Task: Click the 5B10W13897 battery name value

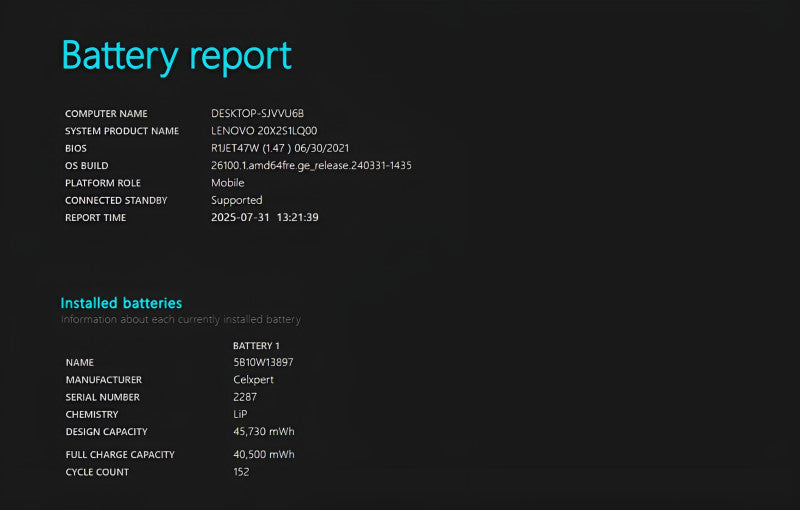Action: coord(263,362)
